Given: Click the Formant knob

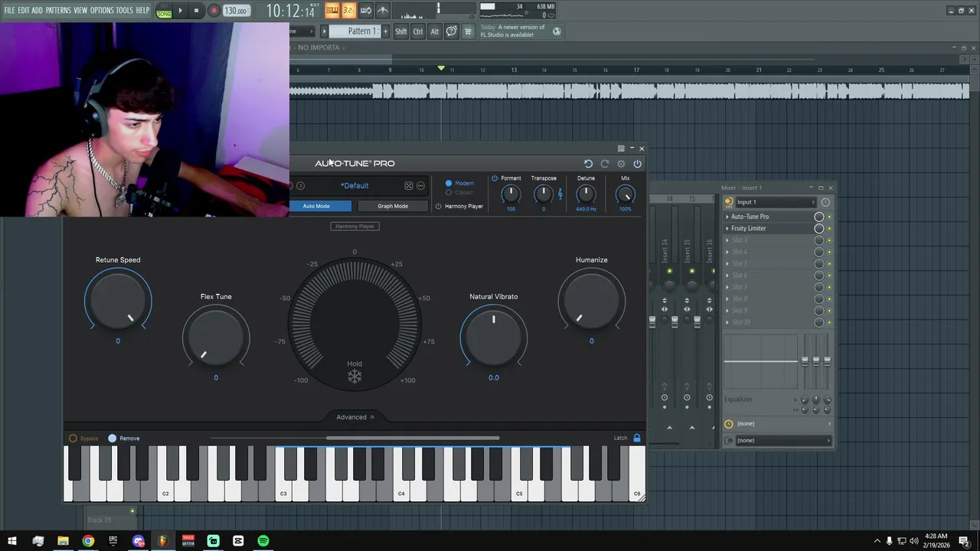Looking at the screenshot, I should coord(511,194).
